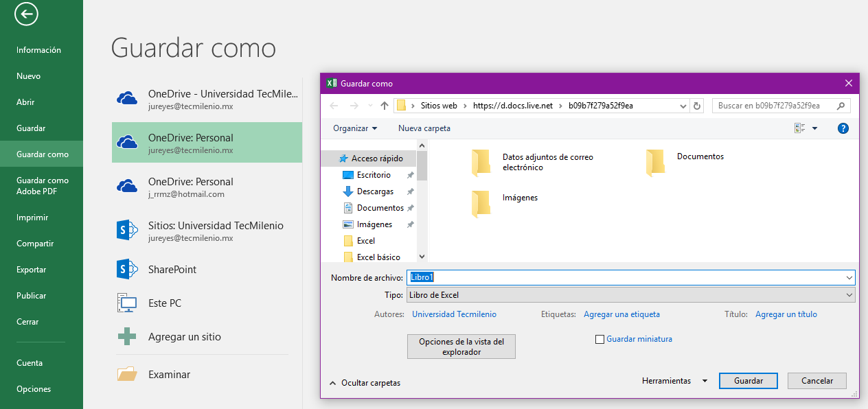Click the search magnifier icon

pos(842,106)
